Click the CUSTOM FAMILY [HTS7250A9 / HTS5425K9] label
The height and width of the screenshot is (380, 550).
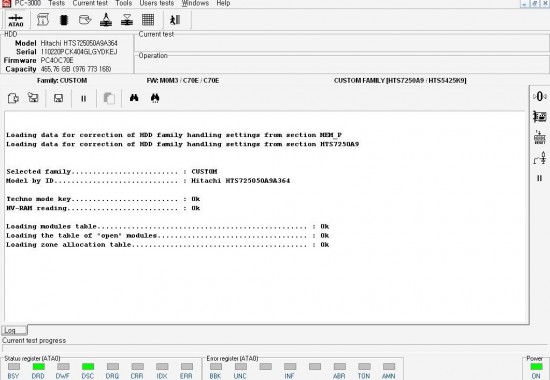(400, 80)
